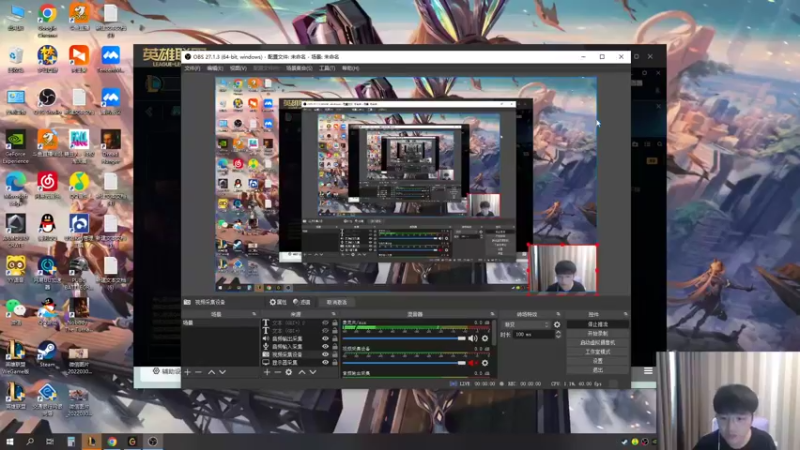The width and height of the screenshot is (800, 450).
Task: Pop out the Sources dock panel
Action: [x=334, y=314]
